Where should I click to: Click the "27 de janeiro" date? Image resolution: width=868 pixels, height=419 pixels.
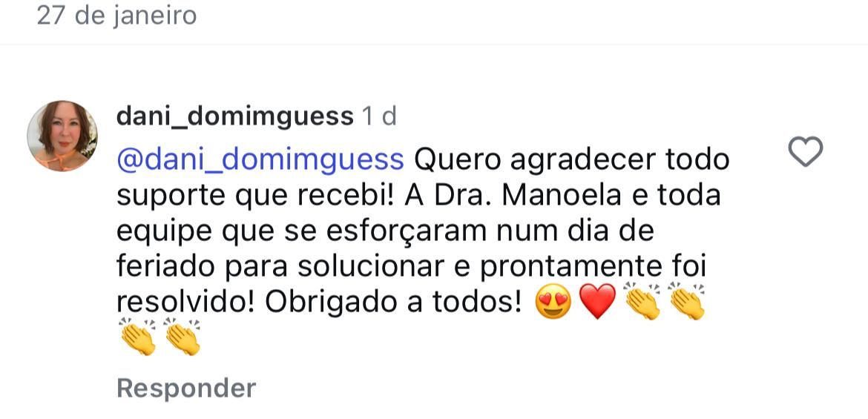pos(116,16)
